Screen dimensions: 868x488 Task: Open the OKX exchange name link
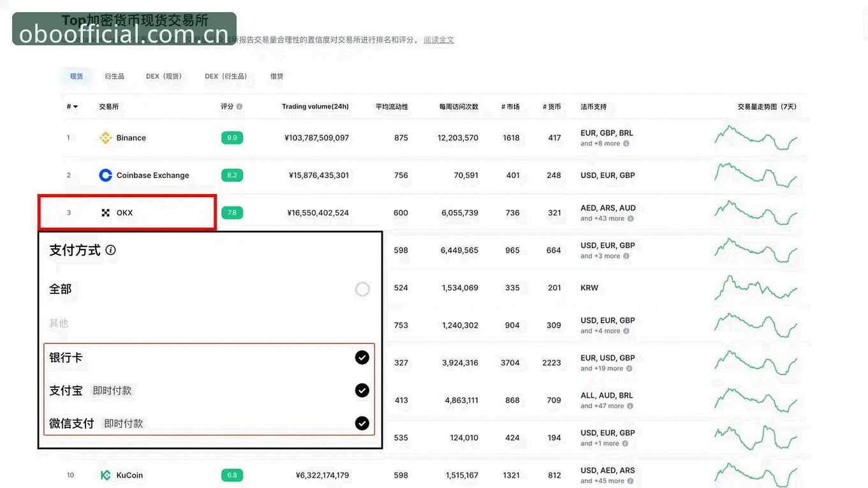[125, 213]
